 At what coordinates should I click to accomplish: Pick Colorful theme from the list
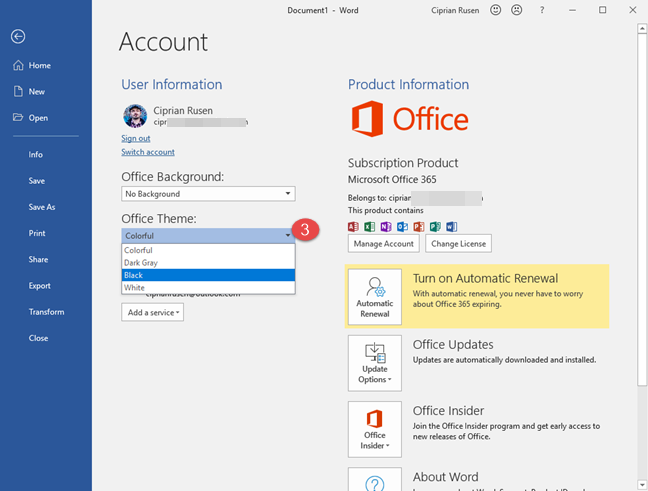point(208,250)
